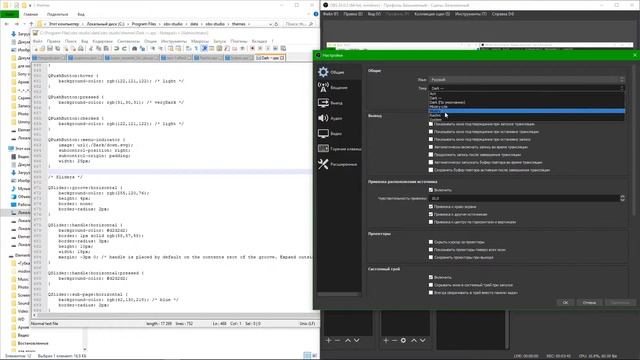Click Explorer back navigation arrow
Viewport: 640px width, 360px height.
point(7,24)
